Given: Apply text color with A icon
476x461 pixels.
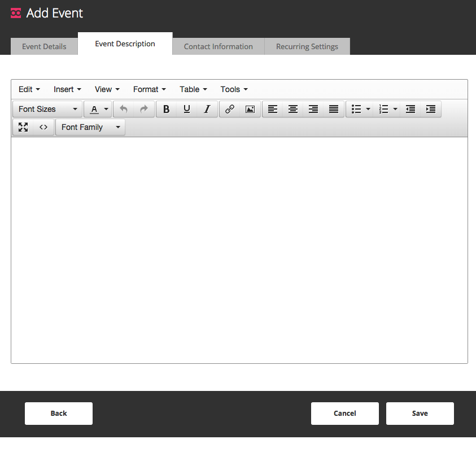Looking at the screenshot, I should point(94,109).
